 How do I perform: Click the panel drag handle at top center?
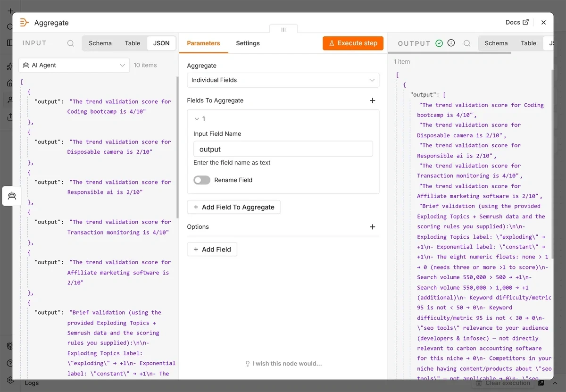pyautogui.click(x=283, y=29)
